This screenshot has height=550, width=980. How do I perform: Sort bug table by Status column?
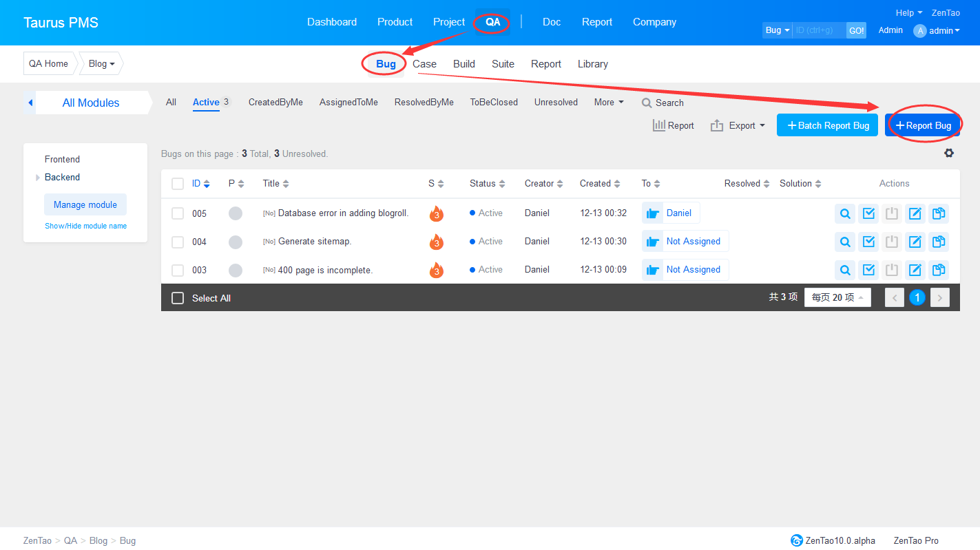pyautogui.click(x=488, y=184)
